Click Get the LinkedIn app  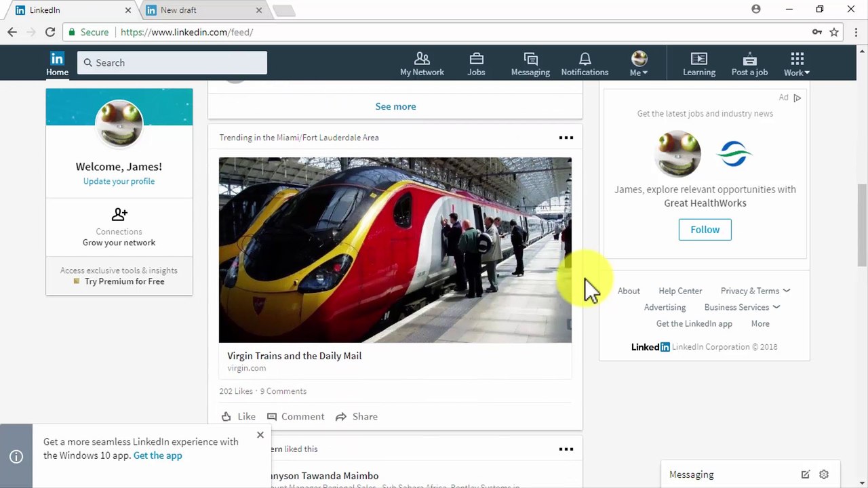[694, 323]
